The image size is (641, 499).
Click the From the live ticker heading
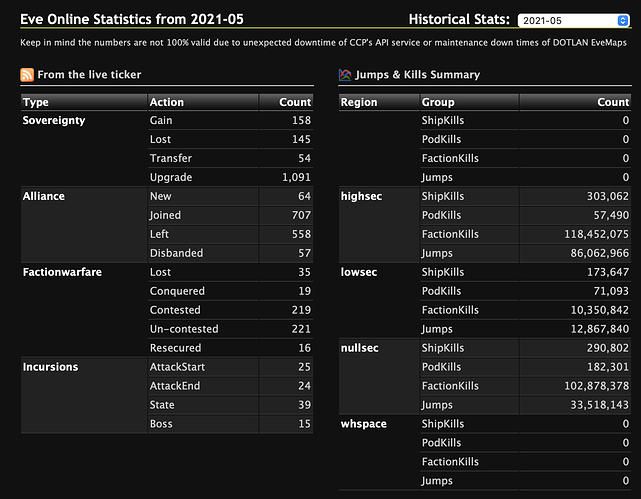[x=89, y=75]
